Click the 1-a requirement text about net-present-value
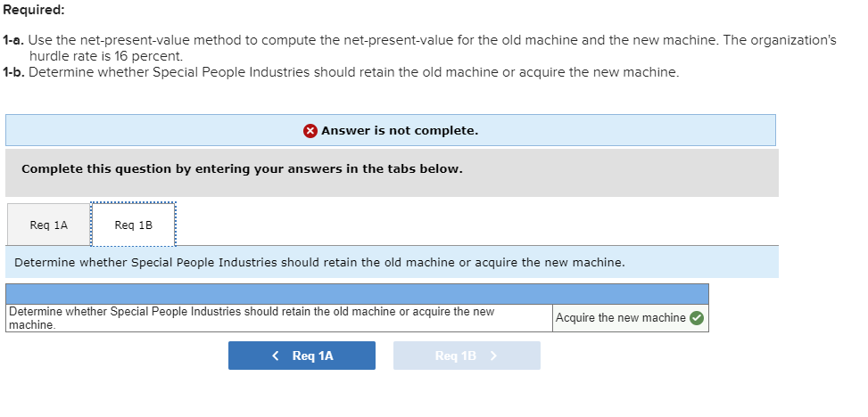 click(419, 48)
